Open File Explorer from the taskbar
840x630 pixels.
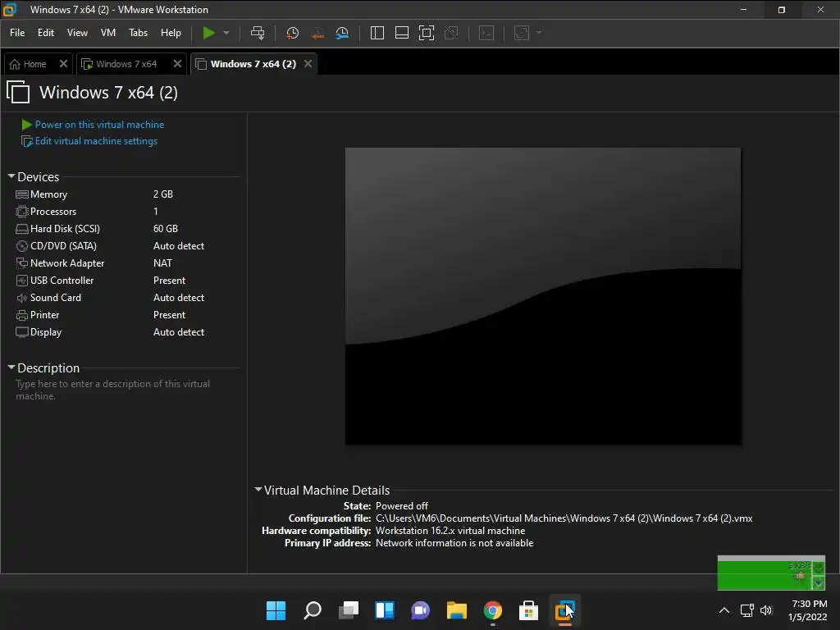point(456,610)
